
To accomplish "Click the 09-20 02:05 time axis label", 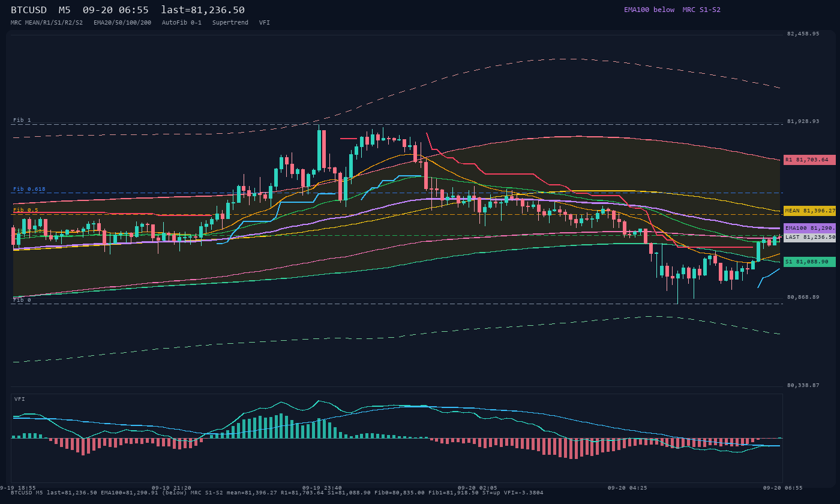I will tap(477, 488).
